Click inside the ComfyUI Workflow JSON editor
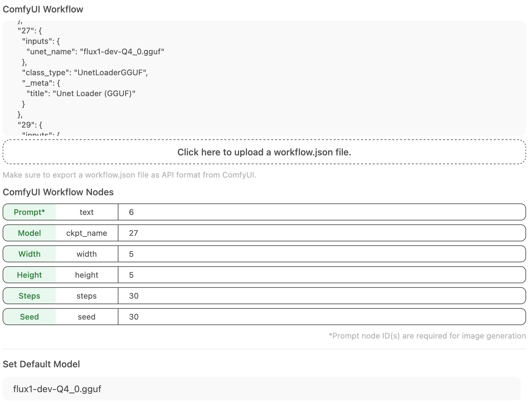Viewport: 532px width, 401px height. tap(264, 78)
